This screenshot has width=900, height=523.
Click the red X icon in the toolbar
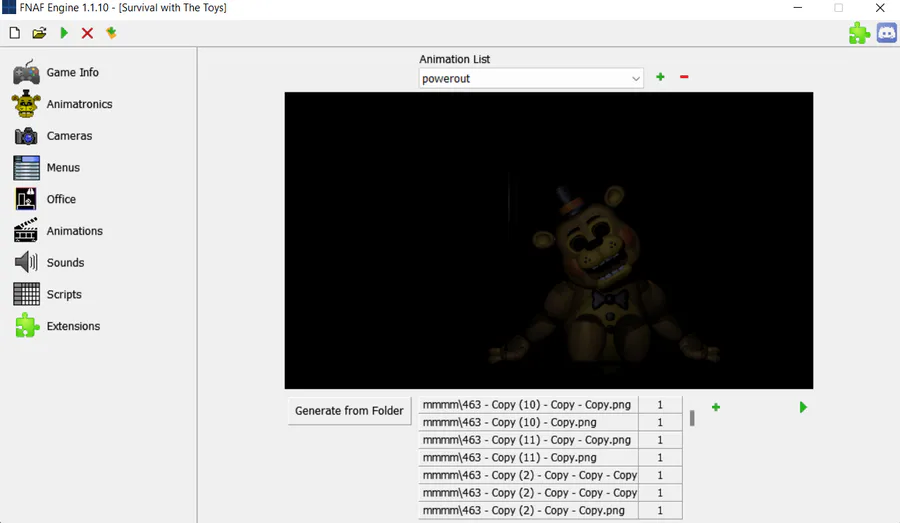pyautogui.click(x=87, y=33)
